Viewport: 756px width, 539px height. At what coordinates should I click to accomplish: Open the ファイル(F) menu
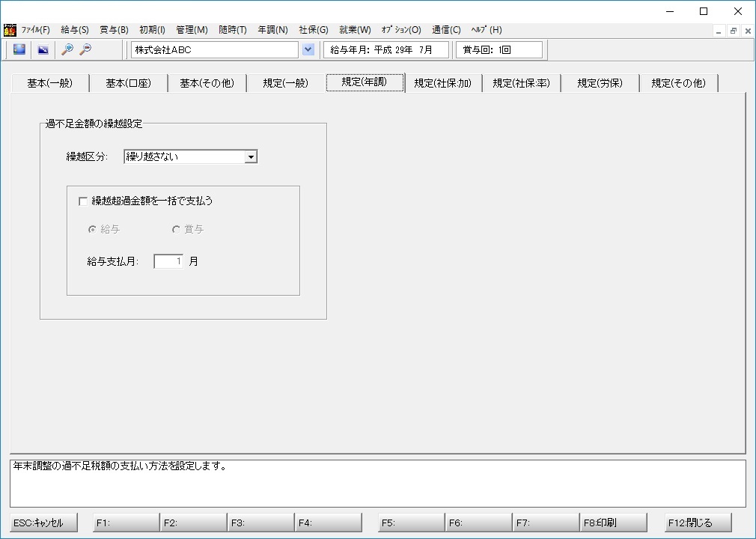click(x=36, y=30)
